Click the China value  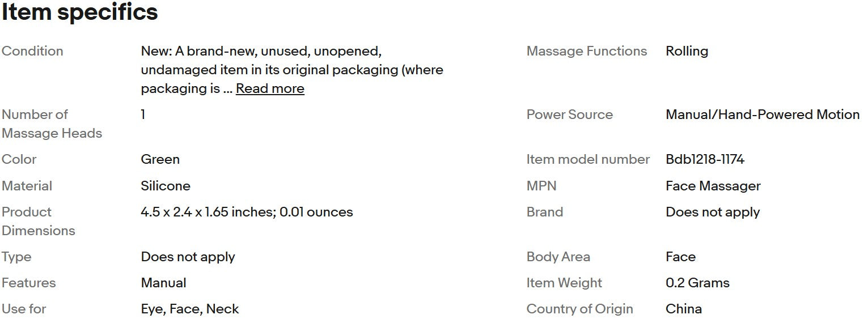684,309
